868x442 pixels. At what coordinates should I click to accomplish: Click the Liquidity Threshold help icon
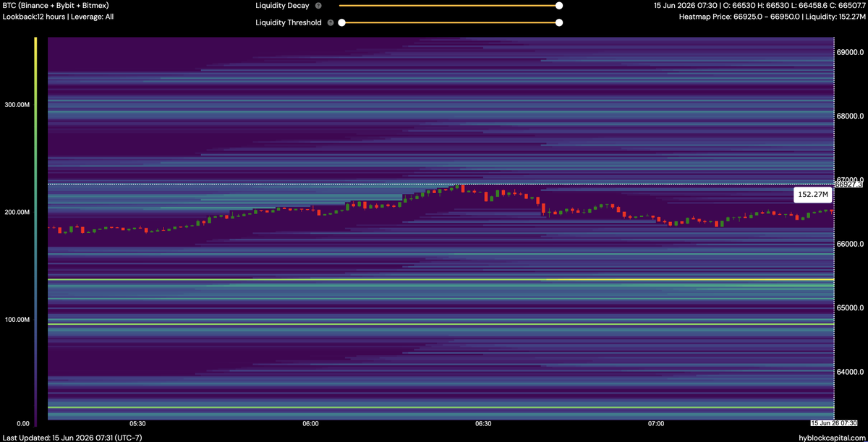(x=331, y=22)
